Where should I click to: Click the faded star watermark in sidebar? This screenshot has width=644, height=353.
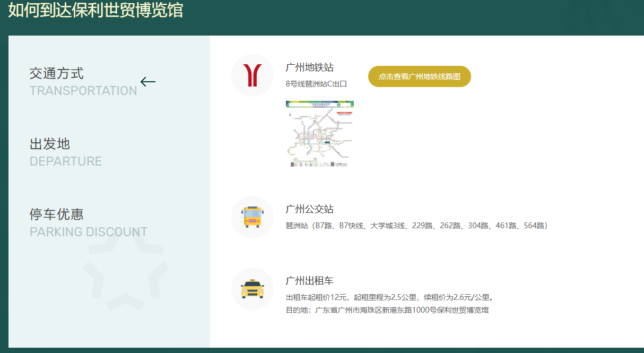pyautogui.click(x=126, y=271)
